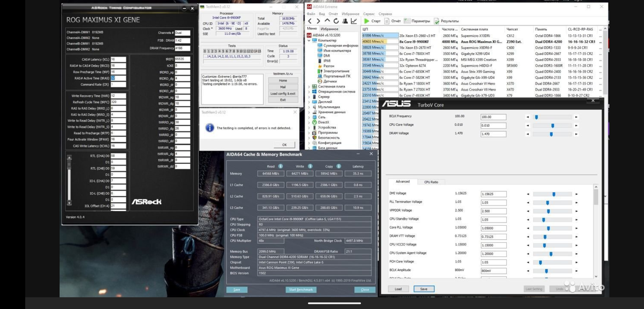Screen dimensions: 644x309
Task: Click OK in TestMem5 dialog
Action: coord(284,145)
